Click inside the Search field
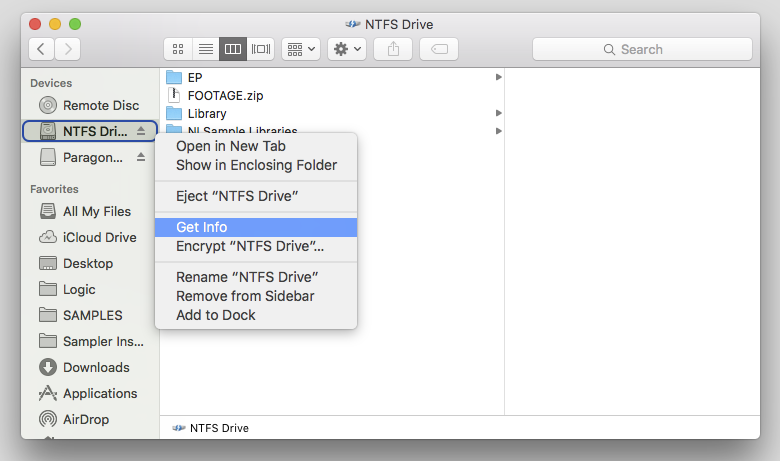This screenshot has height=461, width=780. [642, 49]
